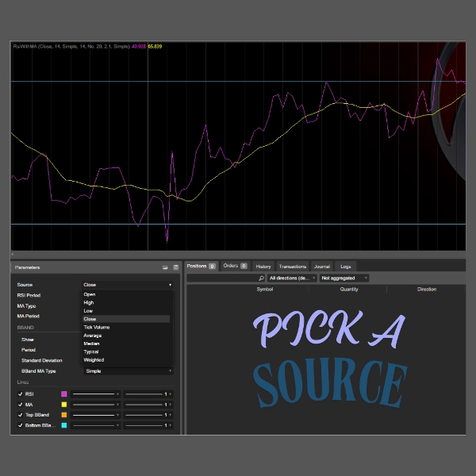Click the Bottom BBand cyan color swatch

coord(64,426)
